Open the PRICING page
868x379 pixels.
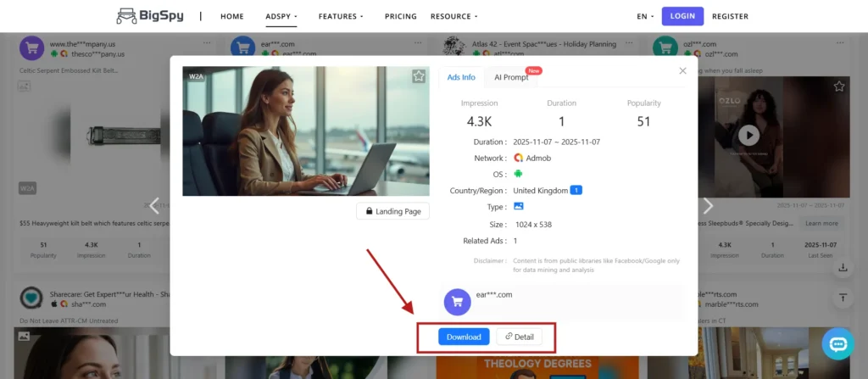pos(401,17)
